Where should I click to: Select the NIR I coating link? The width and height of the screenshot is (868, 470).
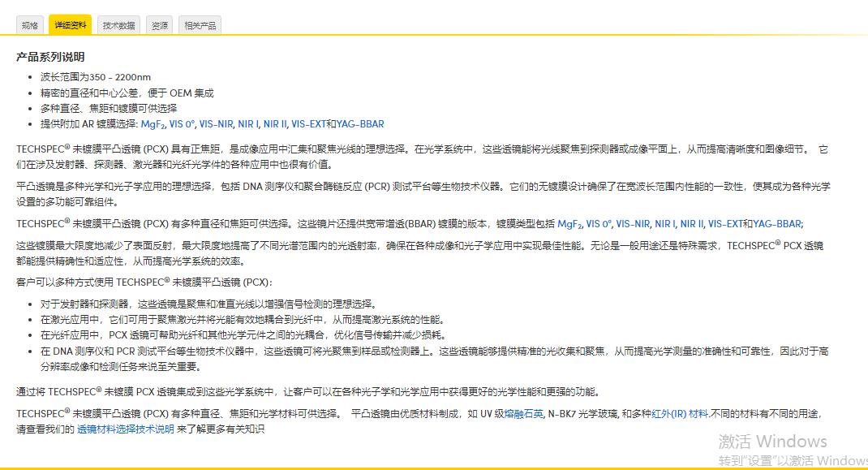[x=247, y=124]
